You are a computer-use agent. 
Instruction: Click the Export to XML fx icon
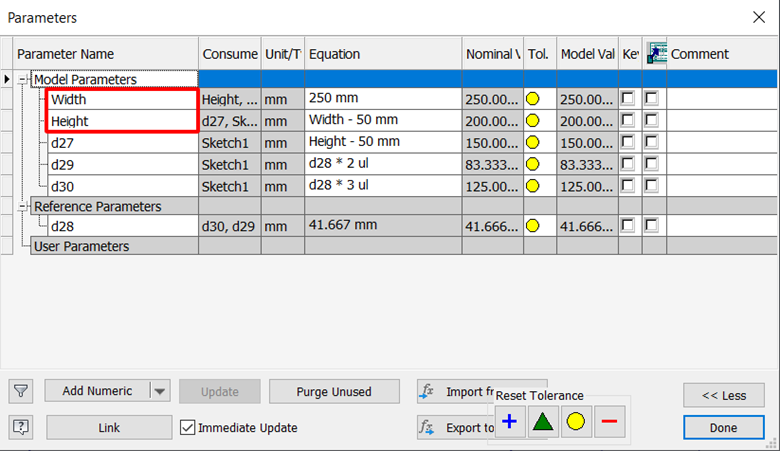426,427
